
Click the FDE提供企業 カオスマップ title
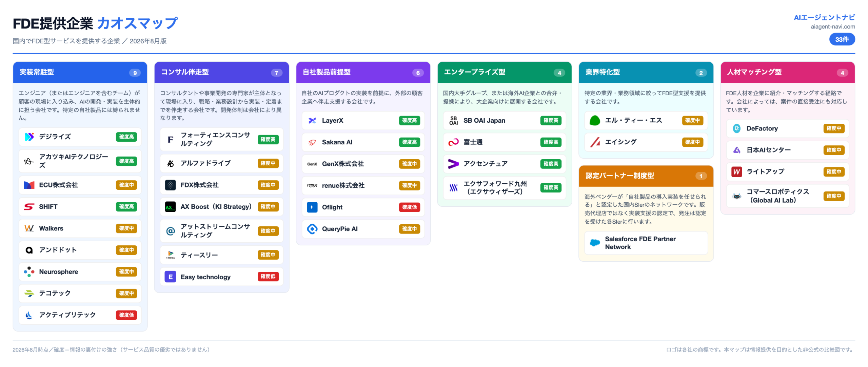coord(95,24)
